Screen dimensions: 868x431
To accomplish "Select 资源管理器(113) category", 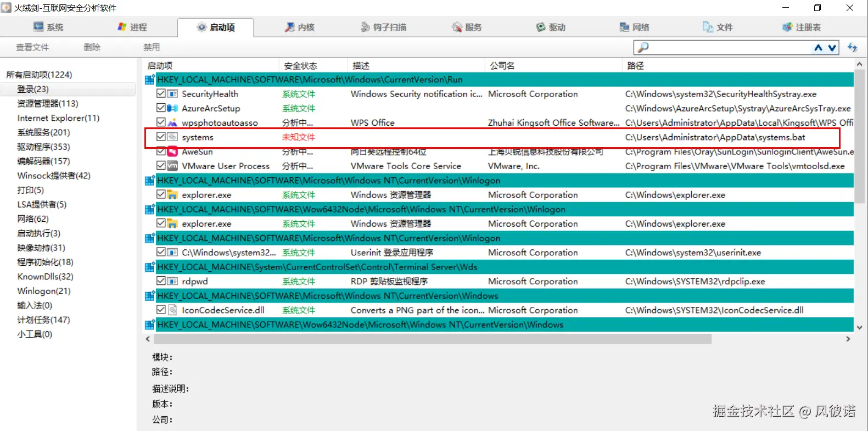I will (48, 103).
